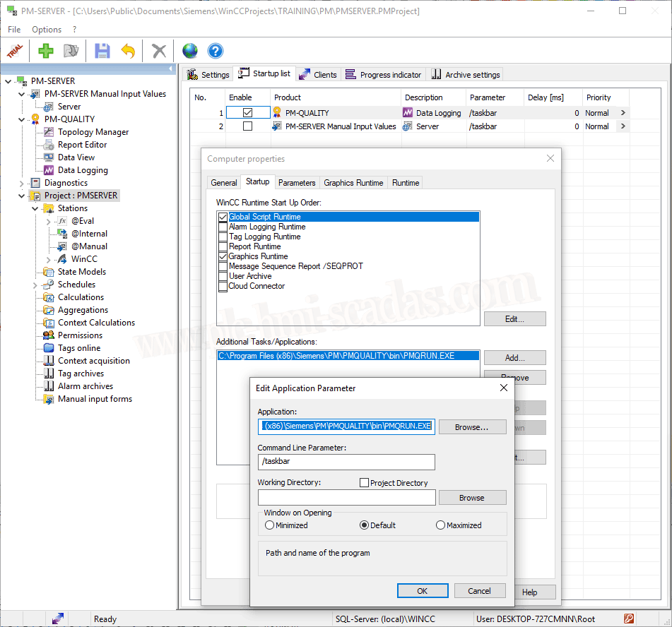Tick the Project Directory checkbox
672x627 pixels.
[365, 483]
